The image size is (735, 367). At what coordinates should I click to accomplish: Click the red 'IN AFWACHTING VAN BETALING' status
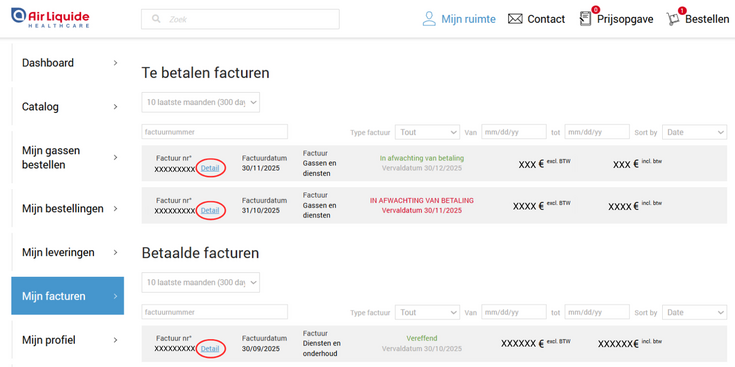click(x=422, y=201)
